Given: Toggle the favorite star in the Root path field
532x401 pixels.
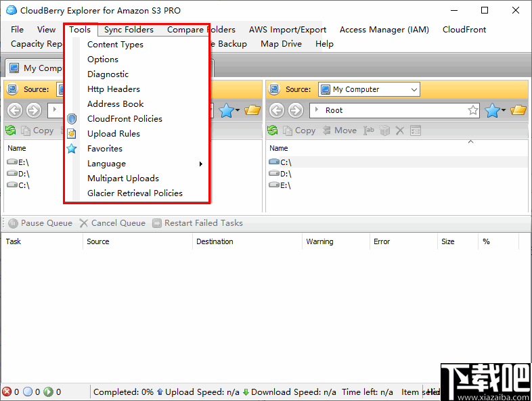Looking at the screenshot, I should pos(473,110).
